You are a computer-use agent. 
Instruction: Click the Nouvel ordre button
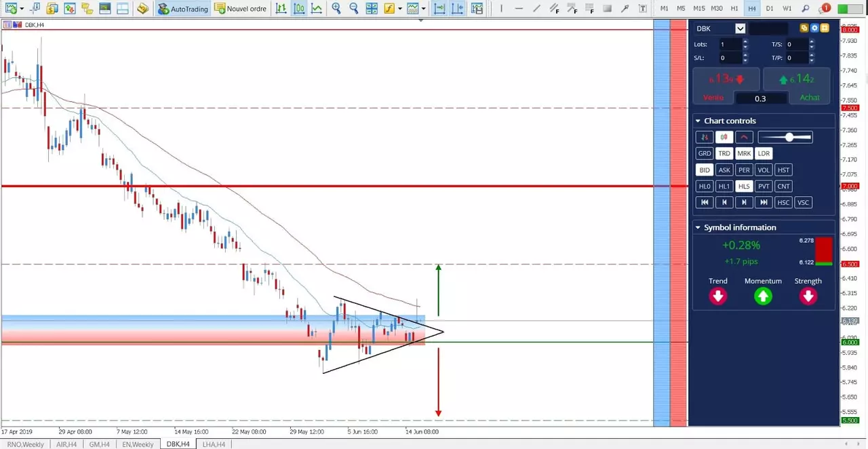(241, 9)
